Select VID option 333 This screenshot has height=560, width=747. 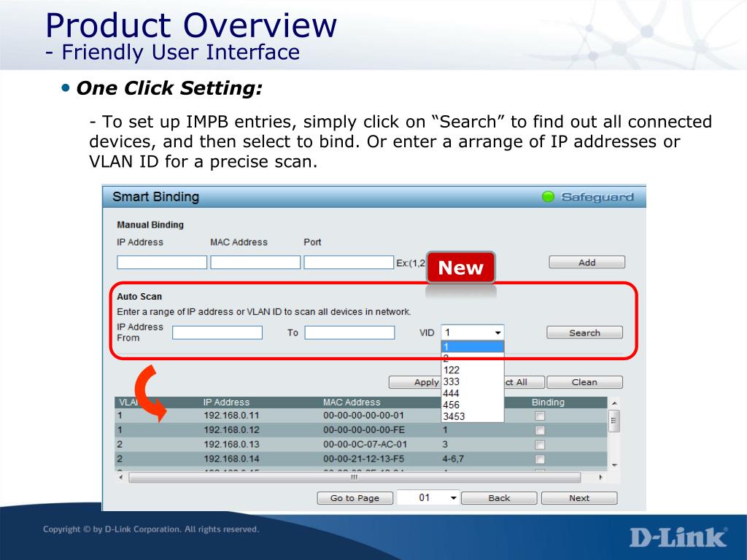click(473, 381)
